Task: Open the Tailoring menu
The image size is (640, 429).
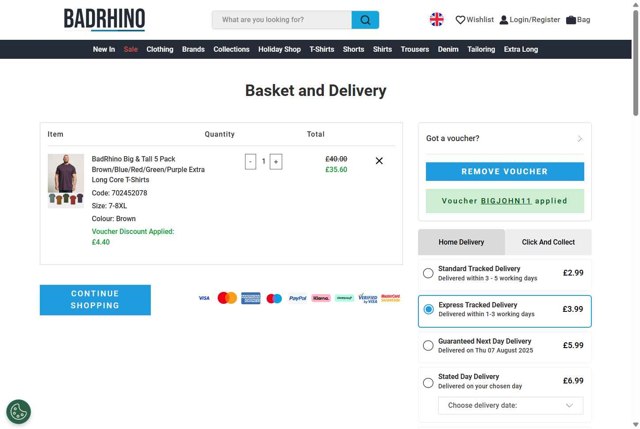Action: pos(481,49)
